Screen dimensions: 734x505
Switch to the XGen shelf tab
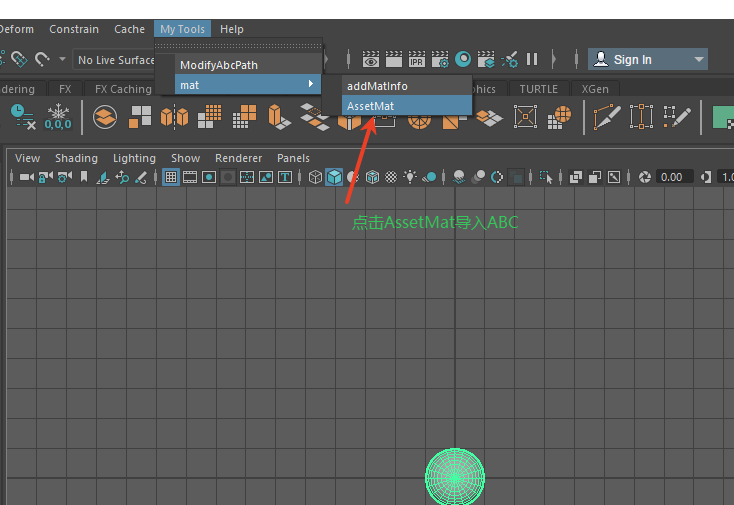click(594, 89)
